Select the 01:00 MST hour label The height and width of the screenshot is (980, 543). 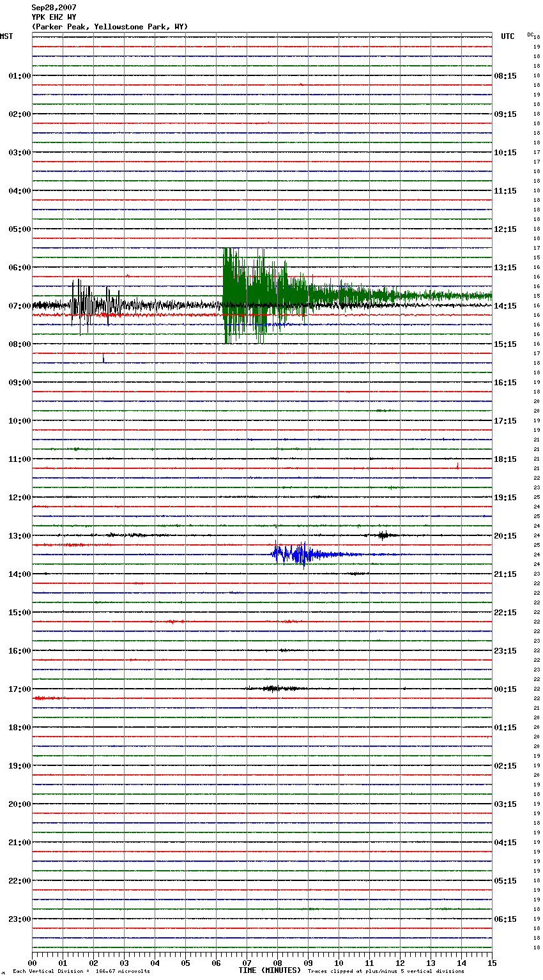(20, 76)
